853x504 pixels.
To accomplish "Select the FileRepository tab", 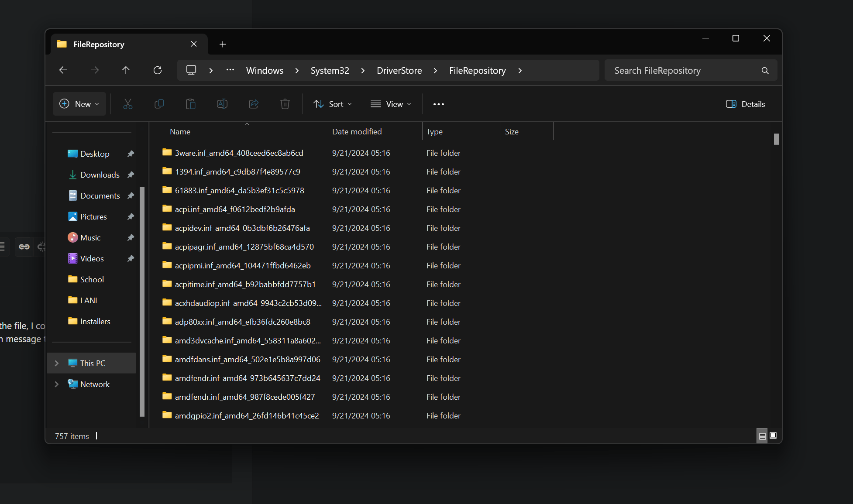I will (x=130, y=44).
